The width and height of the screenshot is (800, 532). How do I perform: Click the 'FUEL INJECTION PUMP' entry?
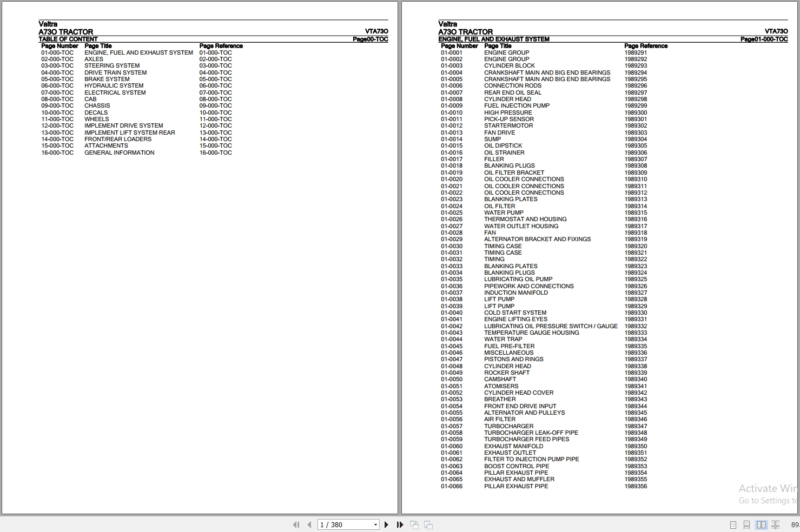[x=517, y=105]
